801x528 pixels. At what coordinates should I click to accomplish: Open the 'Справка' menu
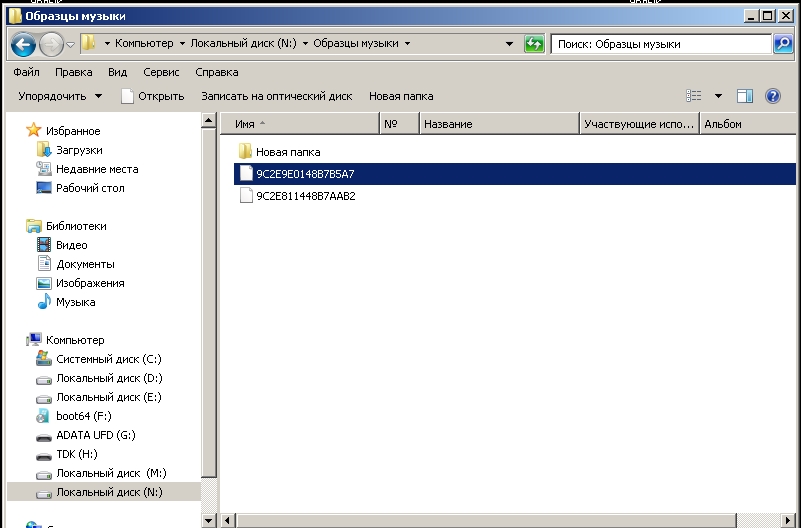(217, 72)
